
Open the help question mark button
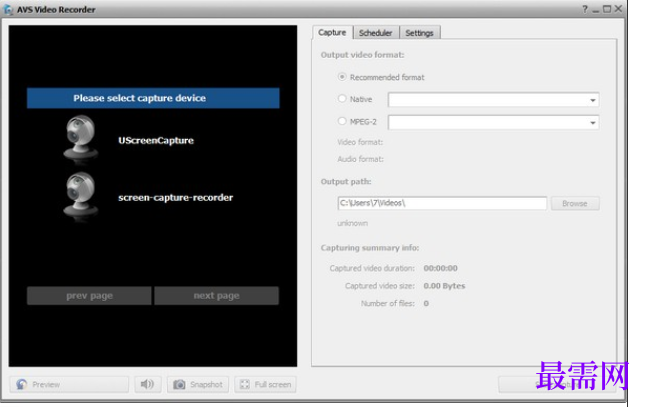click(x=585, y=9)
